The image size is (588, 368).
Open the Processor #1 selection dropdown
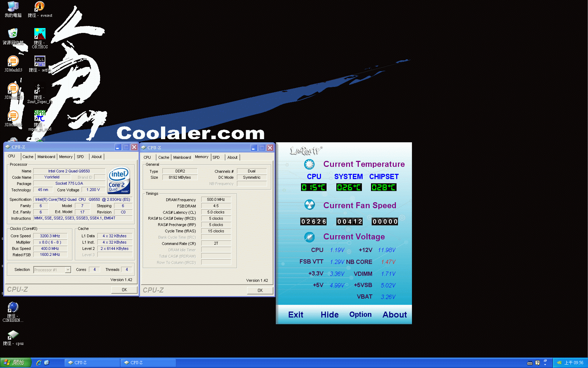pos(68,270)
